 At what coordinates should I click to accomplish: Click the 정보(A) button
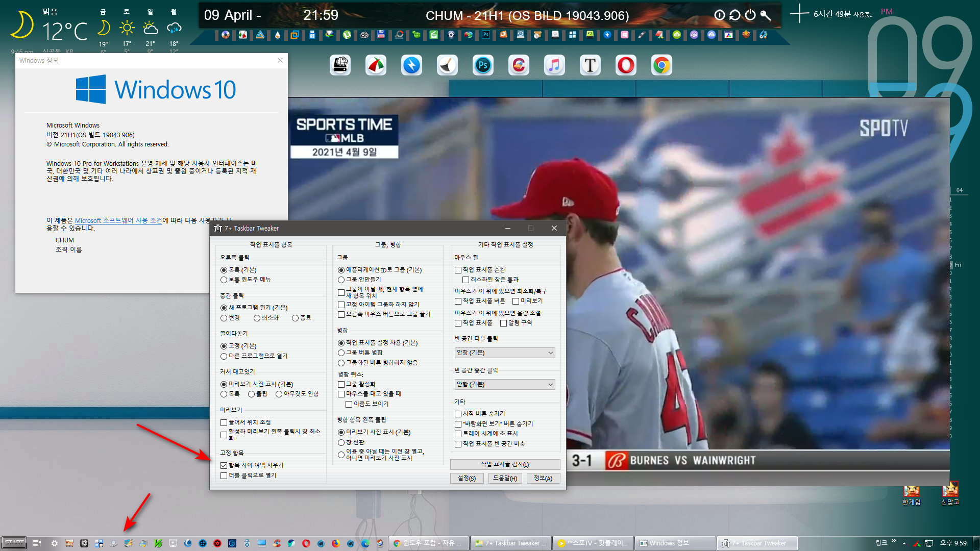[x=543, y=478]
